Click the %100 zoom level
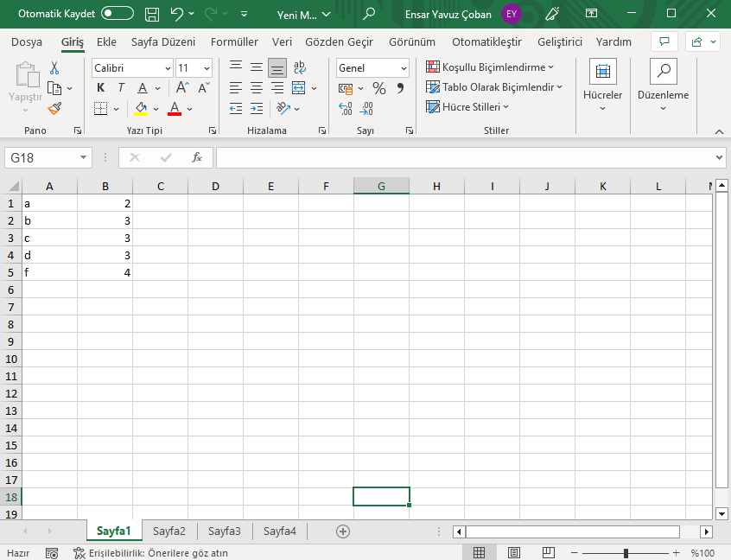The image size is (731, 560). tap(702, 553)
